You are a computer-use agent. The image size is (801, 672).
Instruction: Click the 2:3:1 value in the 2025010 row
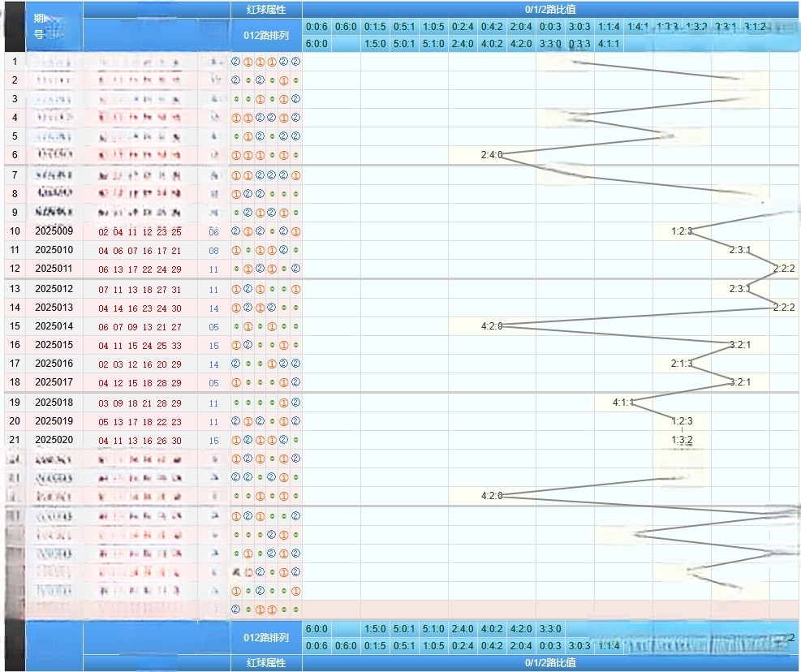pyautogui.click(x=739, y=250)
